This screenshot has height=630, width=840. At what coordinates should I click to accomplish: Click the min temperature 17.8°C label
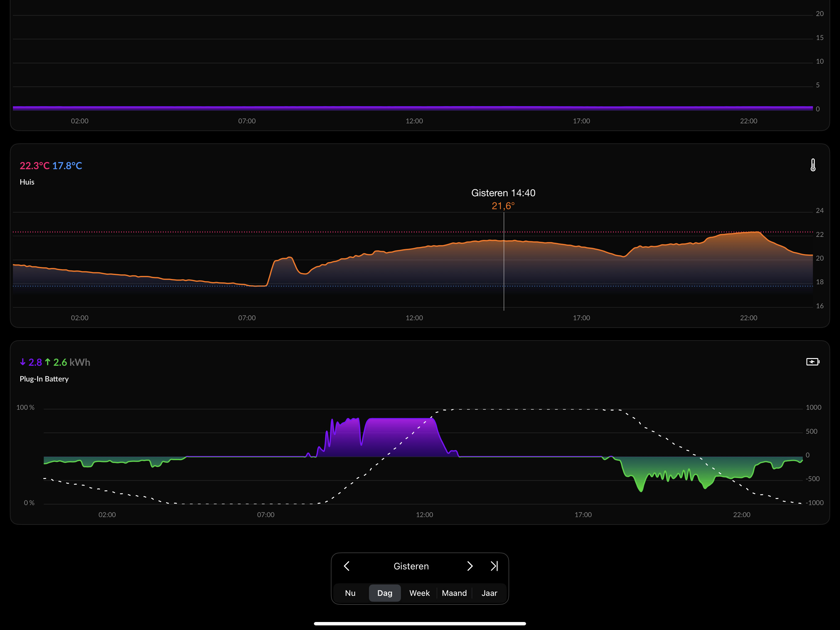(x=67, y=166)
